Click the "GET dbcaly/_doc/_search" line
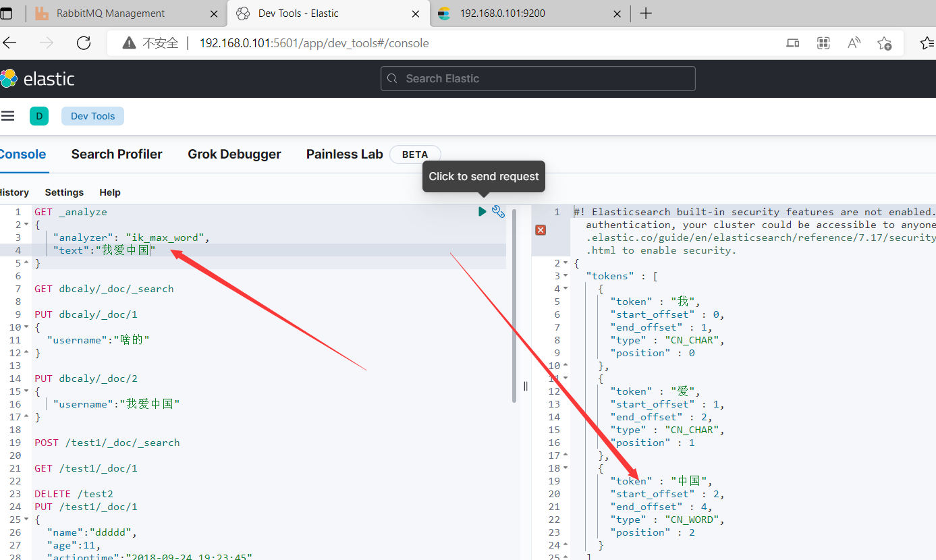Image resolution: width=936 pixels, height=560 pixels. (104, 289)
